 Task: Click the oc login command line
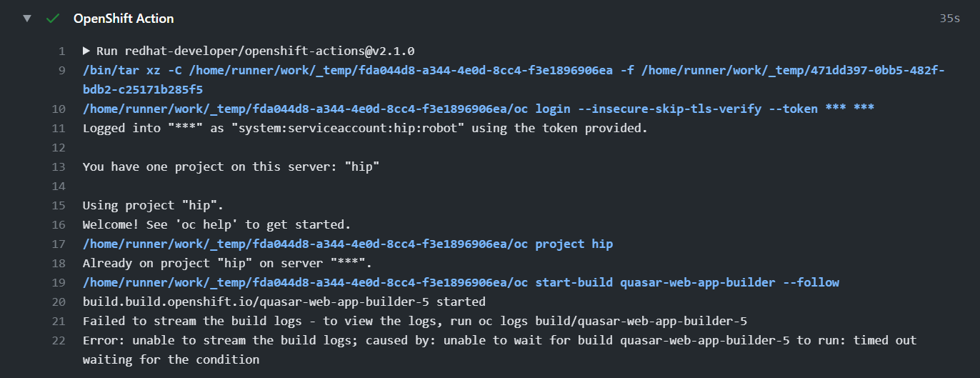tap(479, 109)
